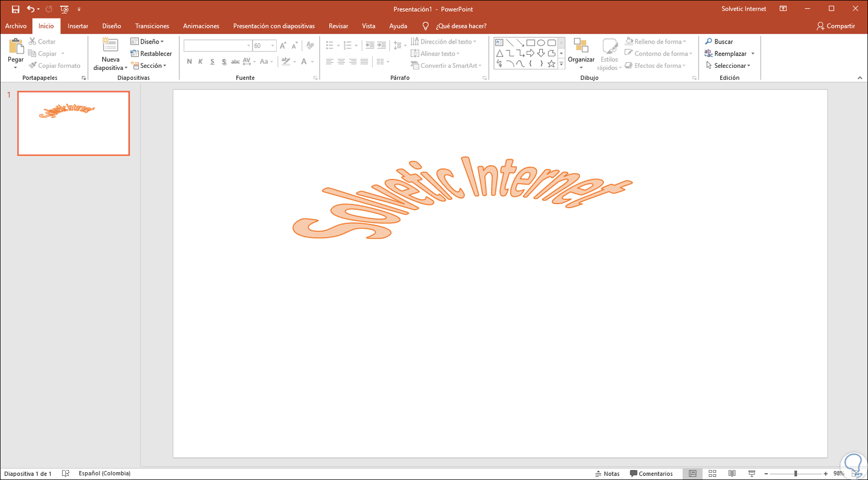Click the 98% zoom level
This screenshot has width=868, height=480.
(x=839, y=474)
